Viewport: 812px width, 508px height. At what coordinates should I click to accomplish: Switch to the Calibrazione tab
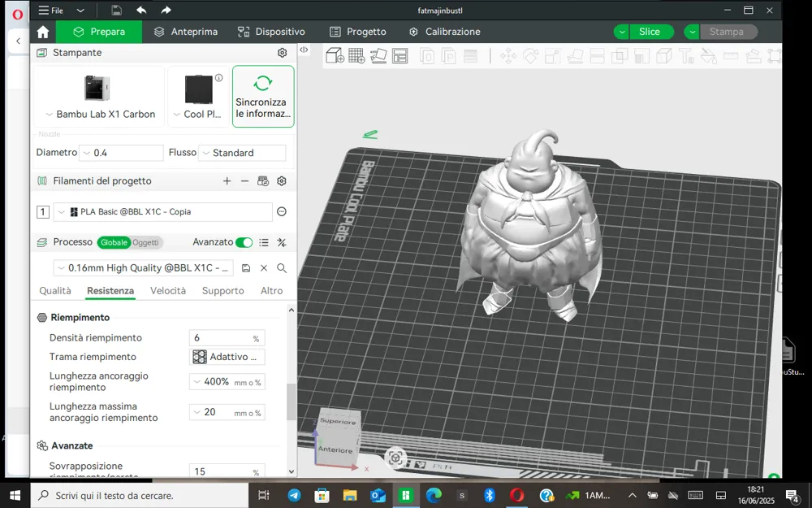point(445,32)
